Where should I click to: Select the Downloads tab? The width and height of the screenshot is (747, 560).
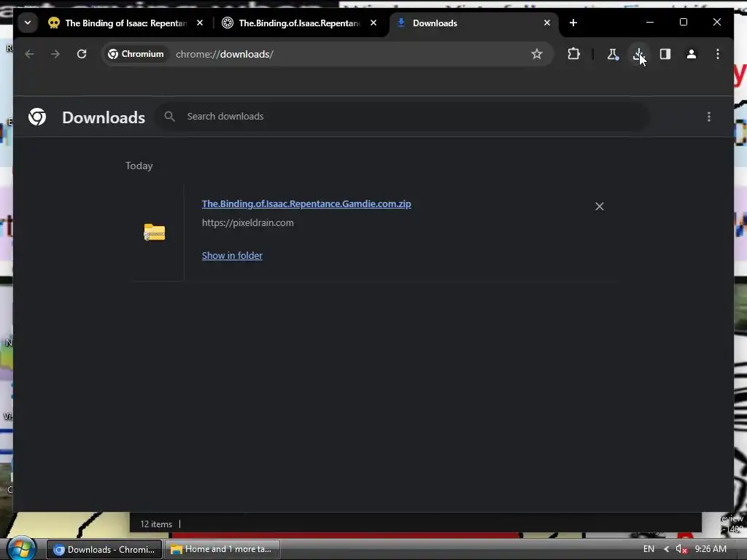[474, 23]
